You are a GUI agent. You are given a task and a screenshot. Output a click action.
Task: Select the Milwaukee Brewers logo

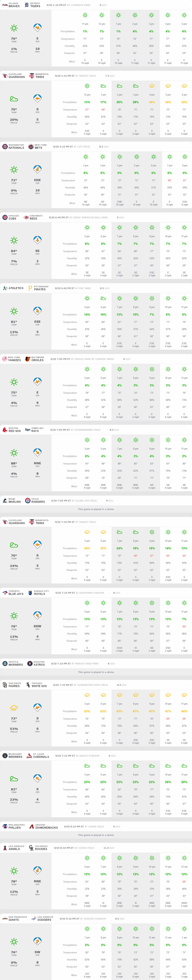coord(5,755)
